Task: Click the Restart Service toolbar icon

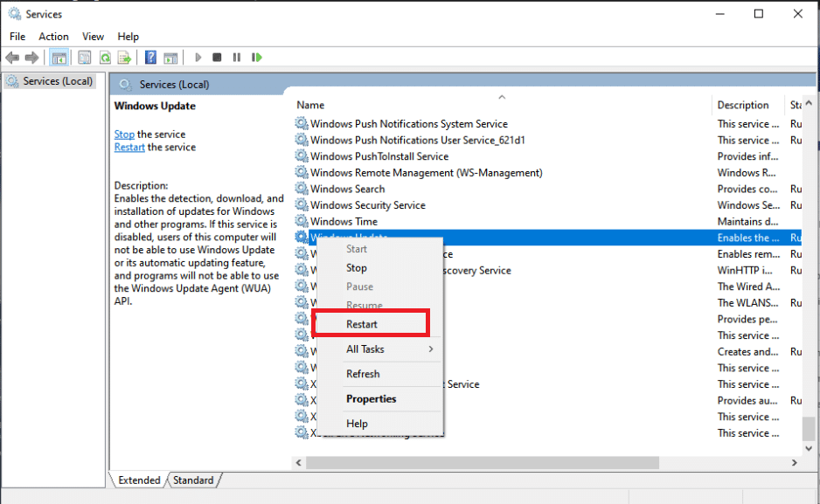Action: tap(256, 58)
